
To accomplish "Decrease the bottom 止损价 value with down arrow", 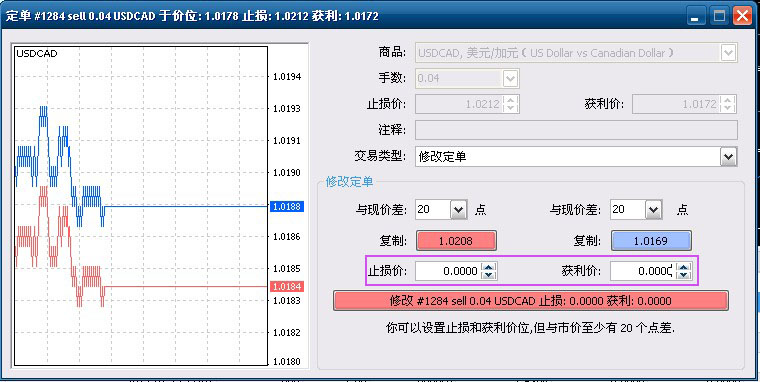I will coord(489,275).
